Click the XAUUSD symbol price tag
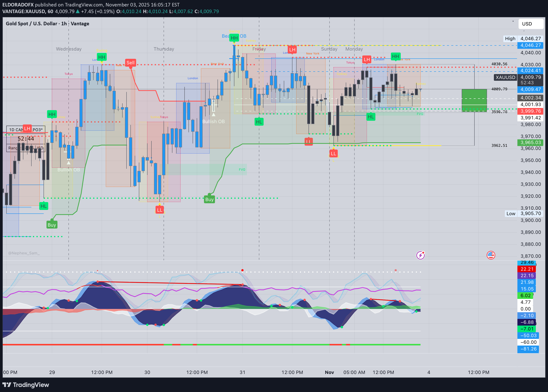The height and width of the screenshot is (392, 548). click(505, 77)
